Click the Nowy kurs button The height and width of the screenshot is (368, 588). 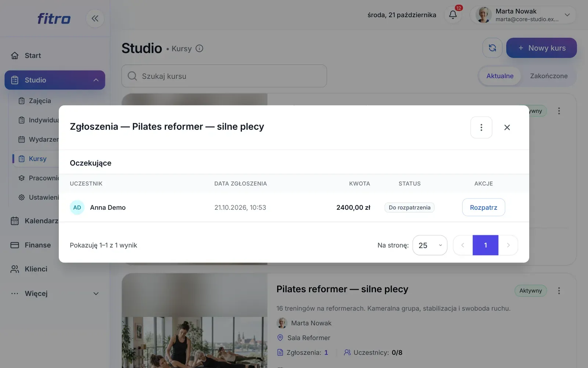tap(541, 48)
